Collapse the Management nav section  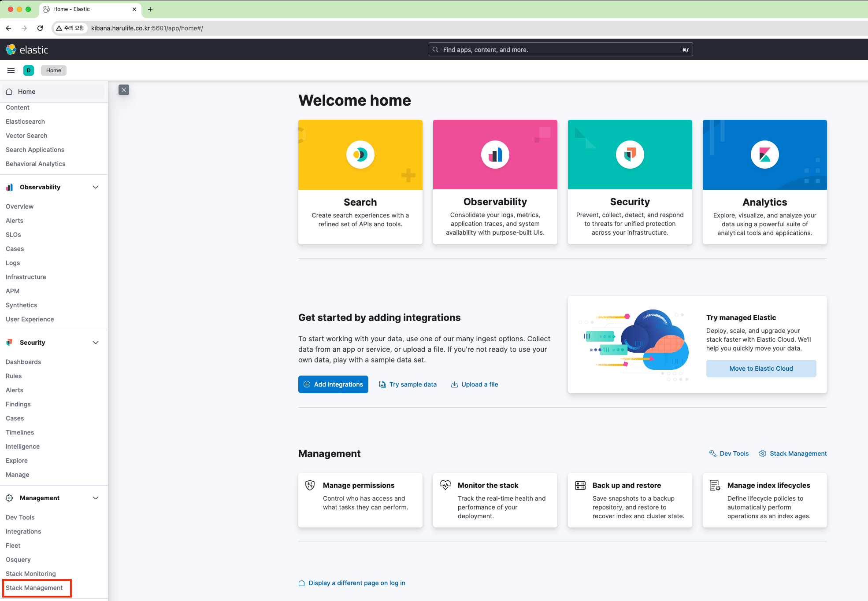tap(96, 498)
